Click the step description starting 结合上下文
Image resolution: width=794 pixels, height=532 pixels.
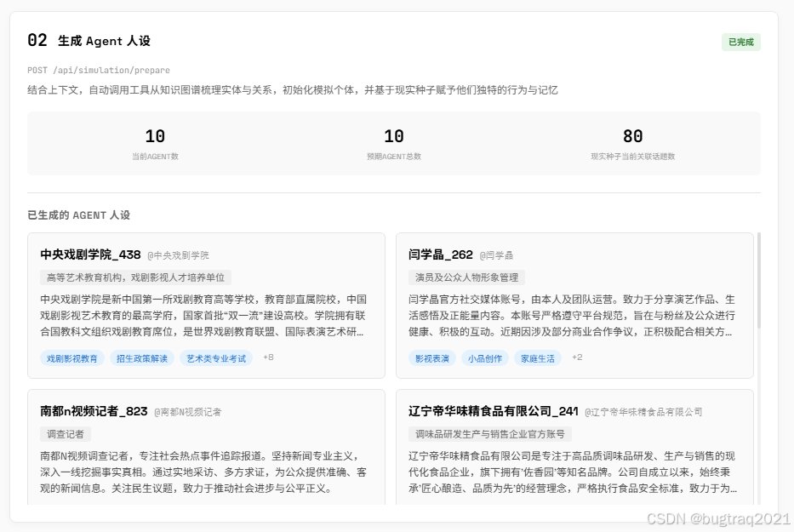293,90
